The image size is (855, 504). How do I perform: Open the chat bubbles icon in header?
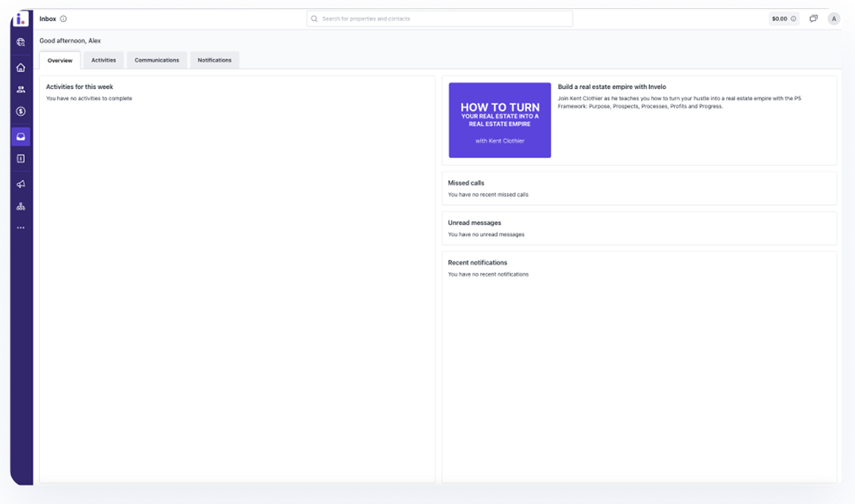point(814,19)
